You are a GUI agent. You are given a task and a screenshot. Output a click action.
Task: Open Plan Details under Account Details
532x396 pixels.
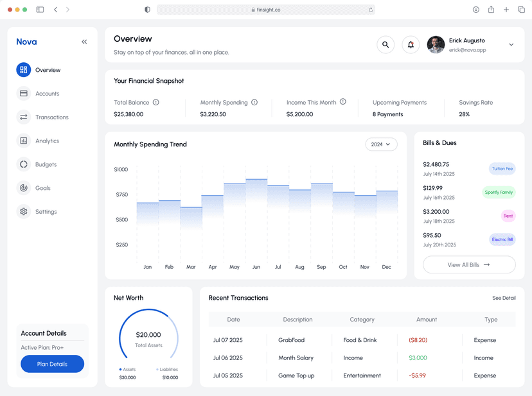(x=52, y=363)
